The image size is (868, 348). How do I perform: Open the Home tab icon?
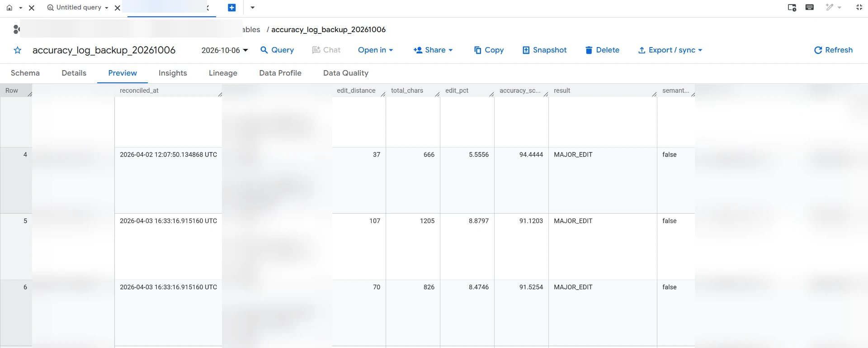9,8
